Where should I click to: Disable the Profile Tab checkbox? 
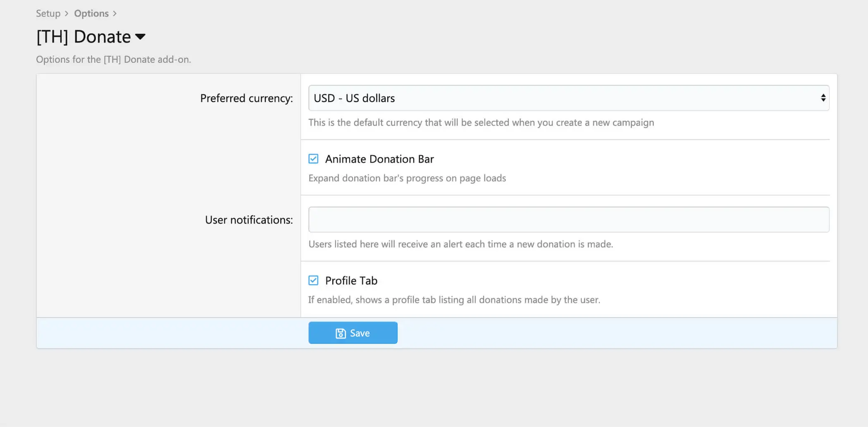(x=313, y=281)
